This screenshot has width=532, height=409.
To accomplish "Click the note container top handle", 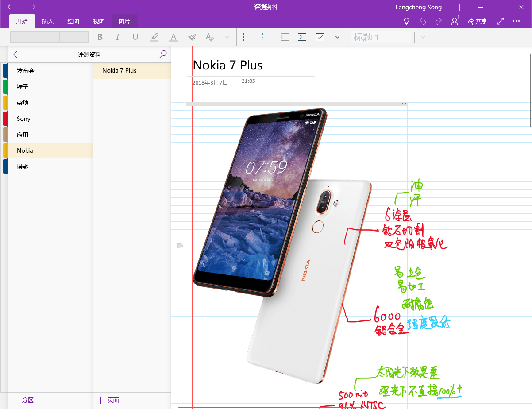I will click(x=297, y=104).
